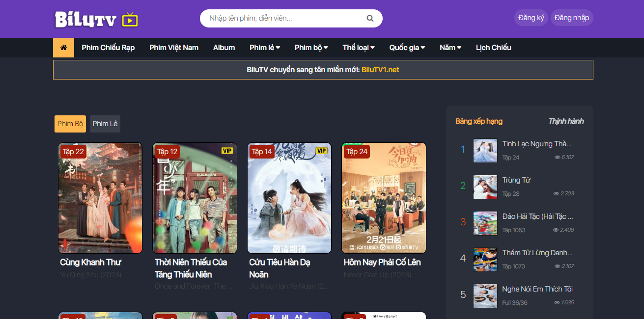
Task: Open the Trùng Tử ranking thumbnail
Action: pos(485,187)
